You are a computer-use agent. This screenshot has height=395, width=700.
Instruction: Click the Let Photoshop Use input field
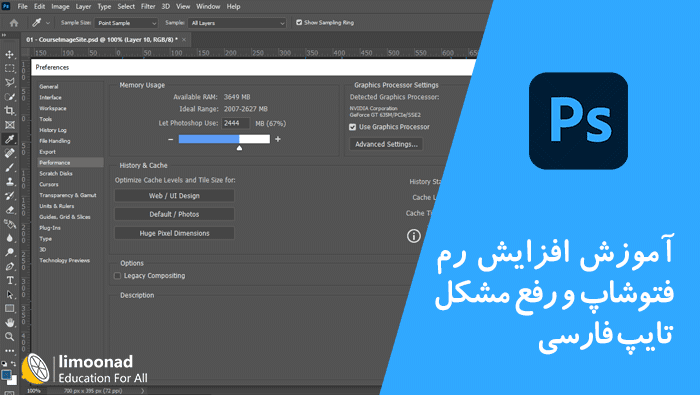pos(235,123)
